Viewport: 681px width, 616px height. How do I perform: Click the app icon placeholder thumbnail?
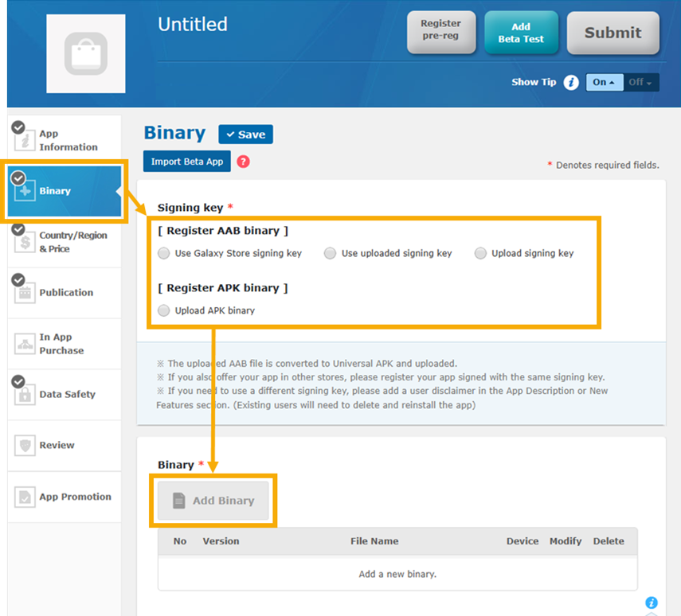pyautogui.click(x=86, y=54)
